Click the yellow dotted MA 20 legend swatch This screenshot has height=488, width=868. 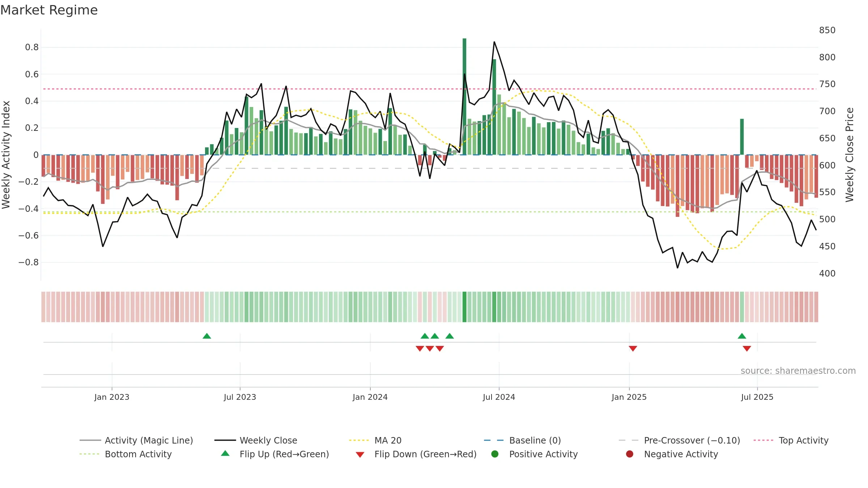pyautogui.click(x=359, y=440)
